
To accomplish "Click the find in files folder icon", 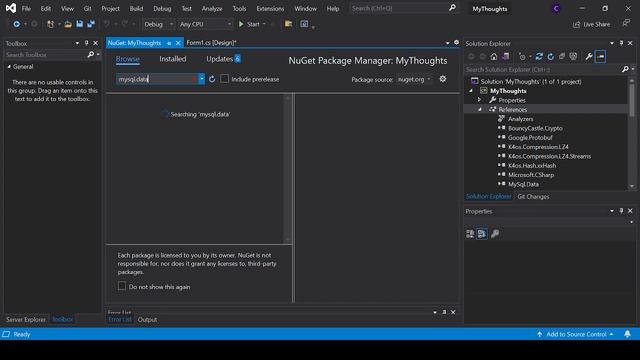I will click(x=288, y=24).
